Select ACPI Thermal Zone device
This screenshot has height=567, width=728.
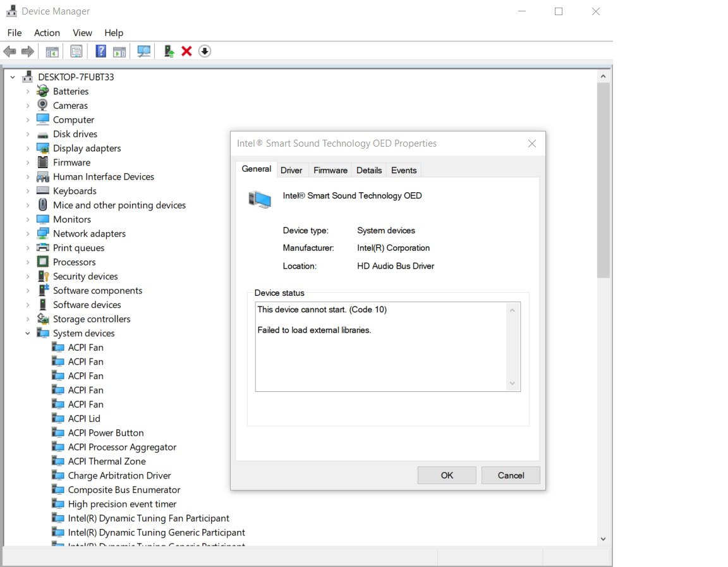[x=107, y=461]
